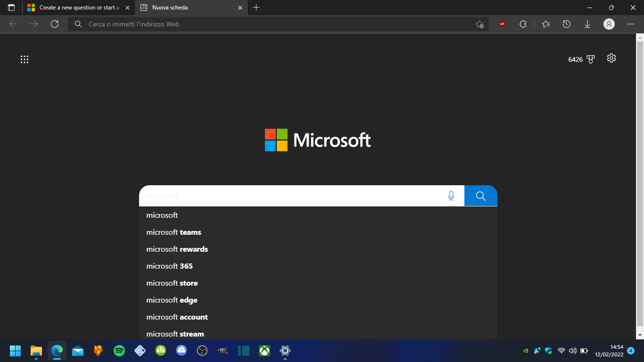Open the Edge settings and more menu

point(631,24)
